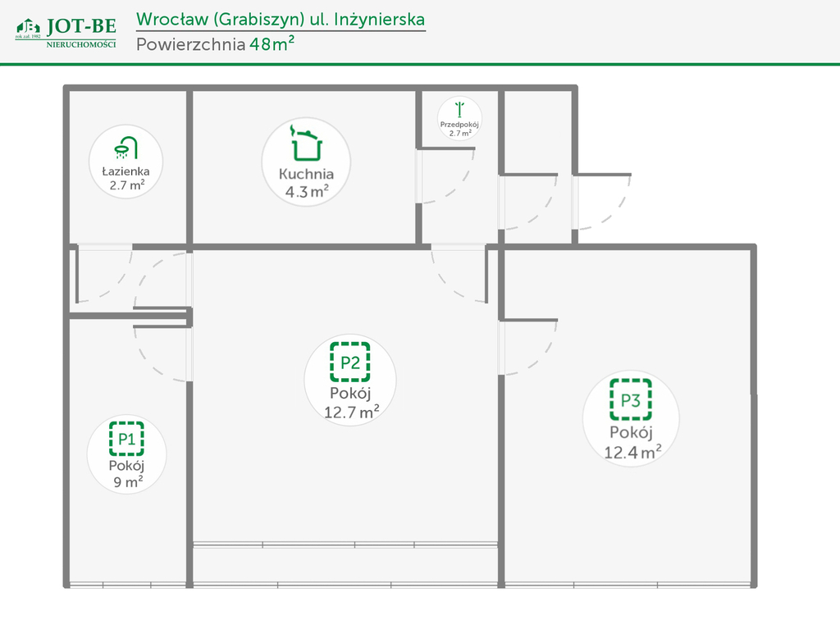The height and width of the screenshot is (620, 840).
Task: Select the P2 dashed room icon
Action: 350,362
